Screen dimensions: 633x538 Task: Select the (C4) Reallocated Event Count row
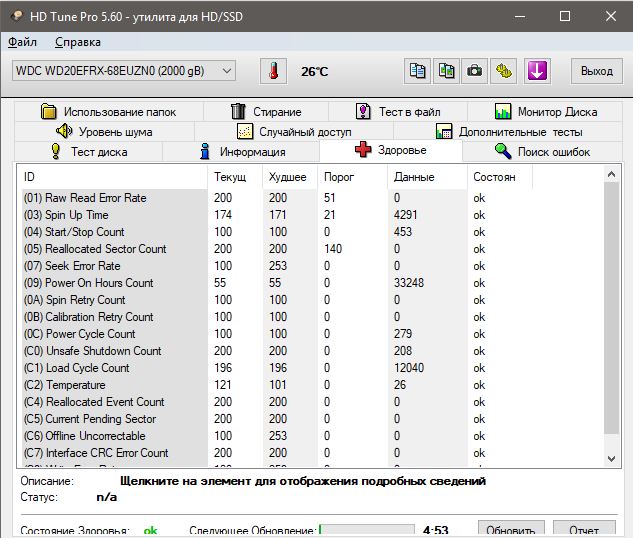(x=275, y=402)
